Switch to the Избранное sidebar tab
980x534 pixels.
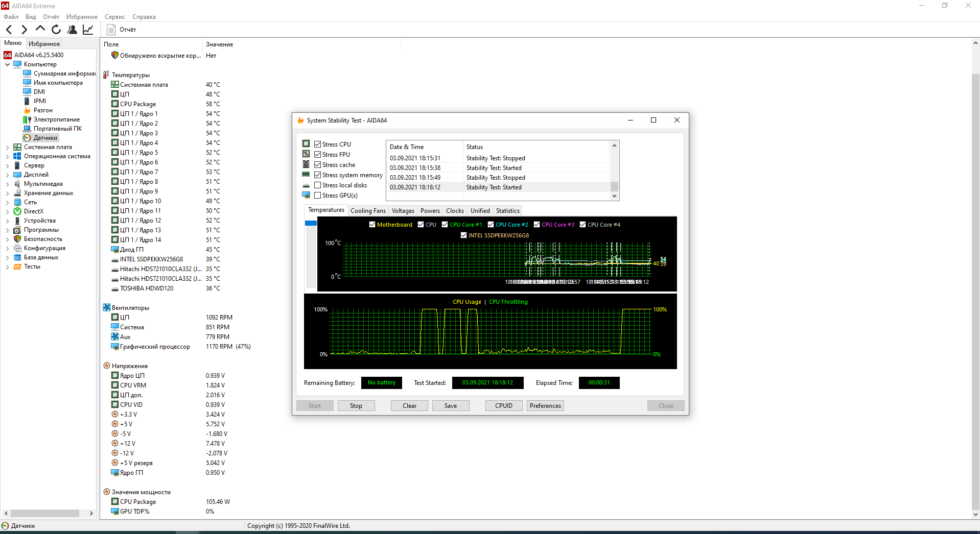click(x=44, y=44)
